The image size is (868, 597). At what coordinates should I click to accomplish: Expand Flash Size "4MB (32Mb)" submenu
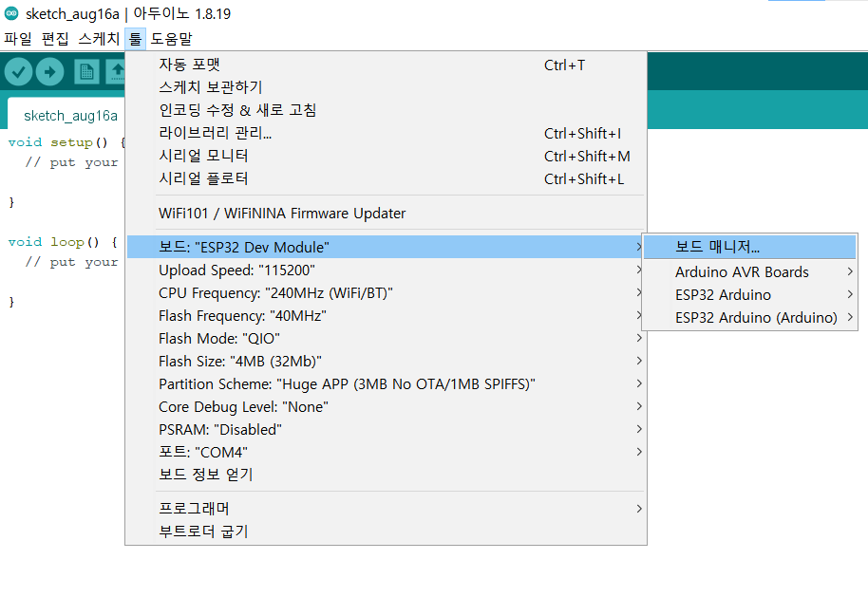tap(387, 361)
